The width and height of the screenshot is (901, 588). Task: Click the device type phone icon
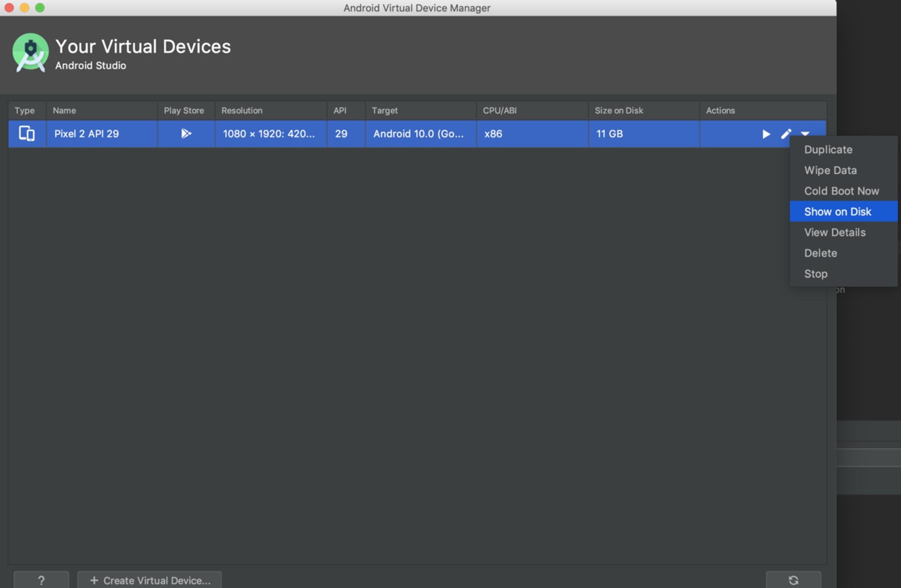27,133
